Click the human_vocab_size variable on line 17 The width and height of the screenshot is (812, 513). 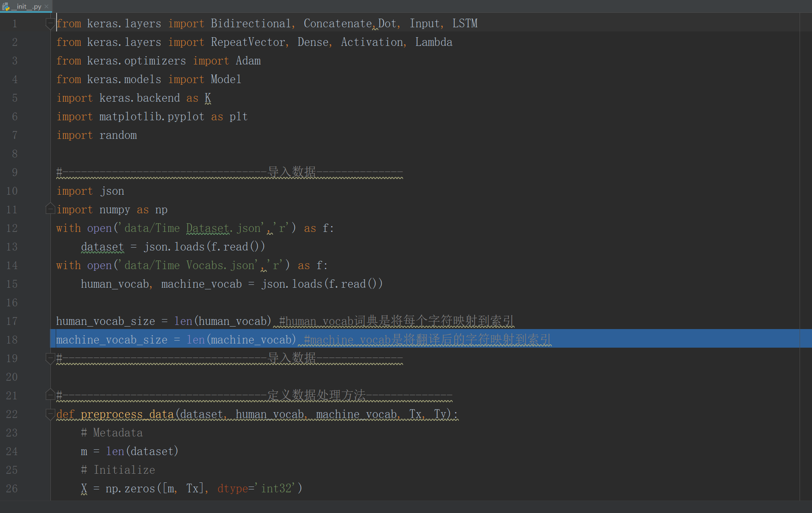point(105,321)
